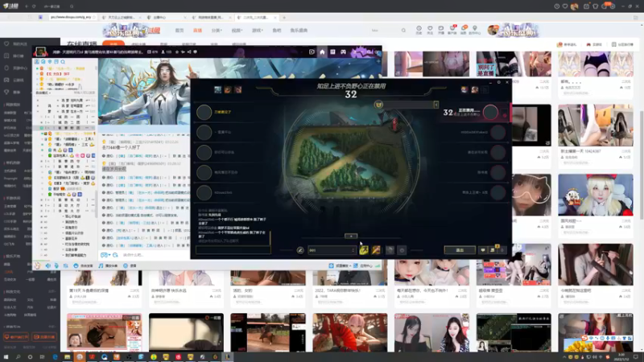The image size is (644, 362).
Task: Click the Douyu user avatar in header
Action: pyautogui.click(x=493, y=30)
